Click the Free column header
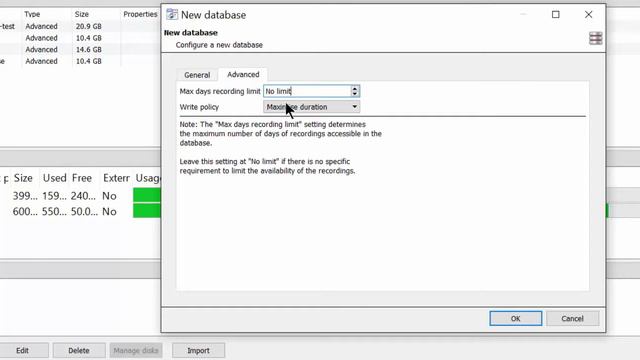 [x=82, y=178]
